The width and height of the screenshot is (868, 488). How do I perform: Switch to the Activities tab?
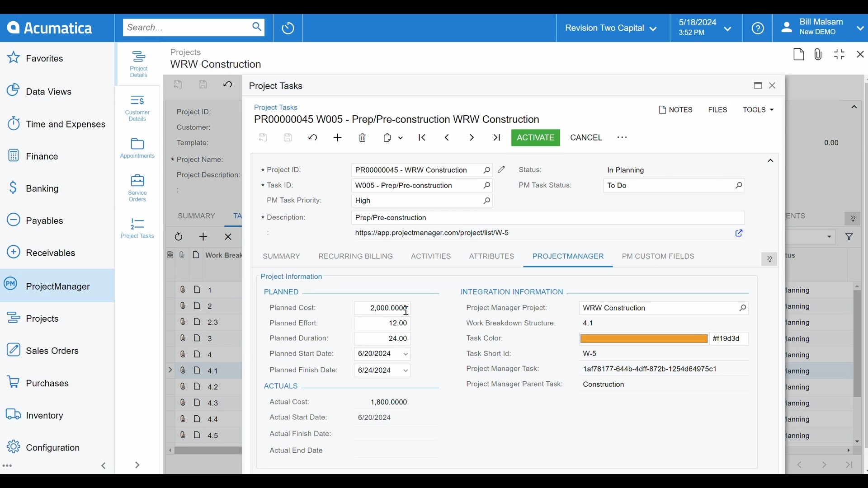[430, 256]
